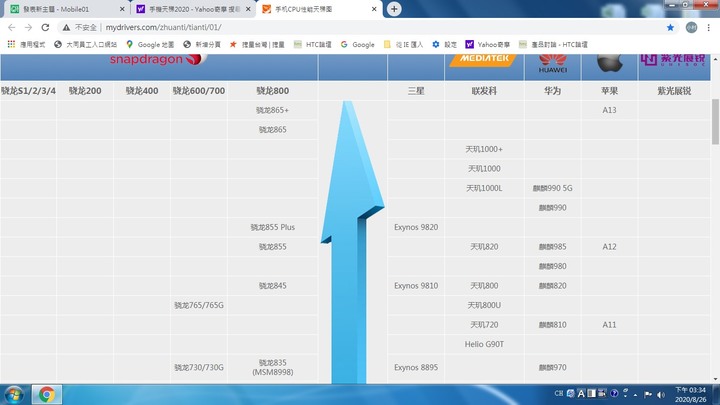The height and width of the screenshot is (405, 720).
Task: Open the Windows Start button
Action: (14, 395)
